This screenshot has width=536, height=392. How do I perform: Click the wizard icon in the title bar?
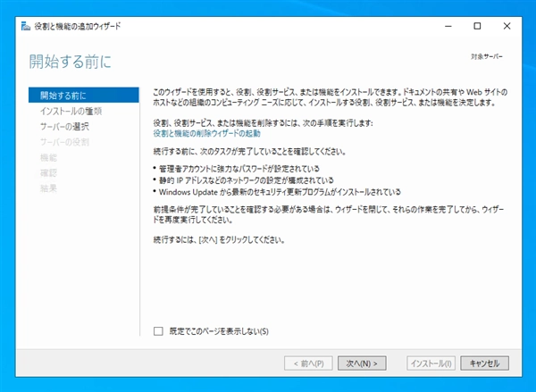[26, 26]
